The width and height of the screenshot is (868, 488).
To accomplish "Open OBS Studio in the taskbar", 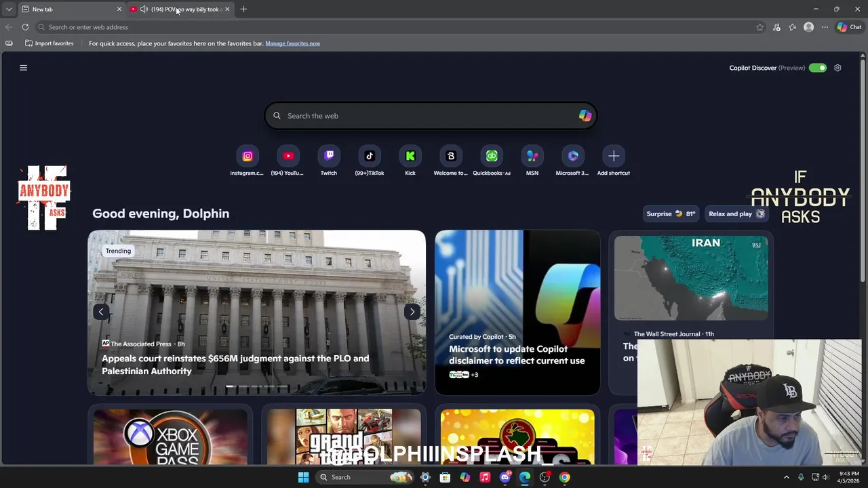I will click(x=545, y=477).
